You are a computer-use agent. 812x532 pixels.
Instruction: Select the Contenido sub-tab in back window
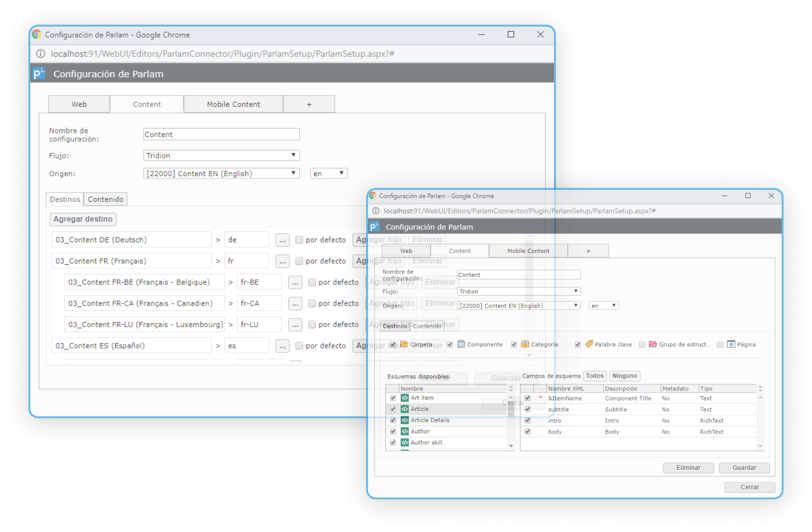[x=105, y=199]
